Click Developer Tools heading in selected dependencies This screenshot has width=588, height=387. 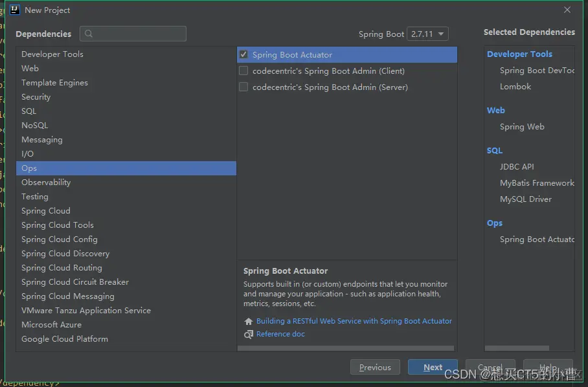[x=520, y=54]
